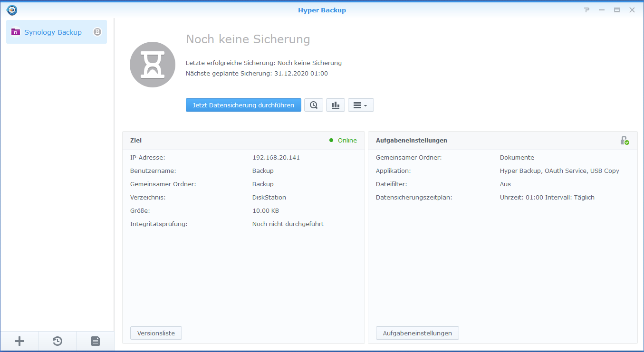This screenshot has height=352, width=644.
Task: Click the green Online status indicator
Action: click(343, 141)
